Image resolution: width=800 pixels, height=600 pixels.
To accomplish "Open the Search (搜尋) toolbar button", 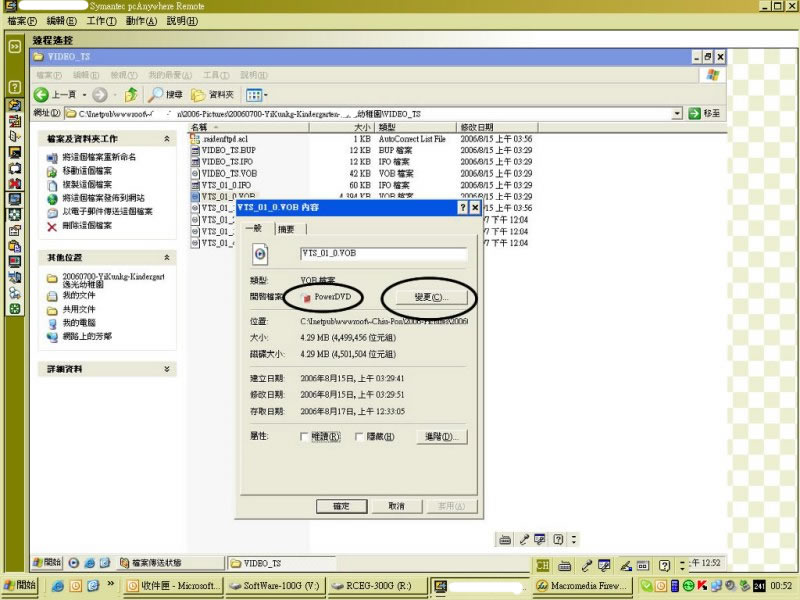I will click(166, 94).
